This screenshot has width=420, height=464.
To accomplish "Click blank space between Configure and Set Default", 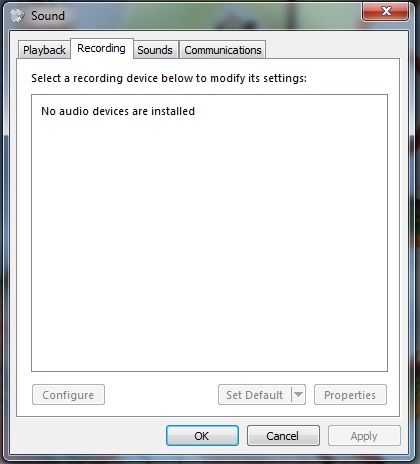I will click(x=161, y=395).
